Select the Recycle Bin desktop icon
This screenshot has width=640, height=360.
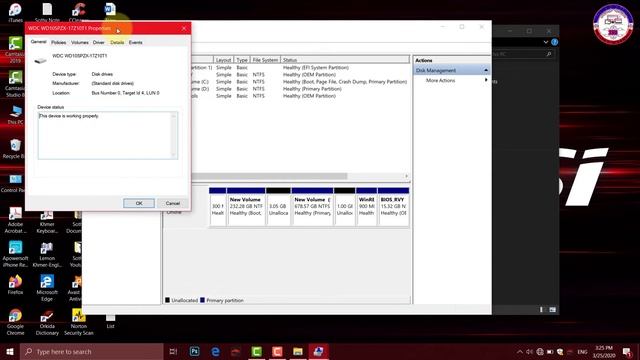point(15,149)
